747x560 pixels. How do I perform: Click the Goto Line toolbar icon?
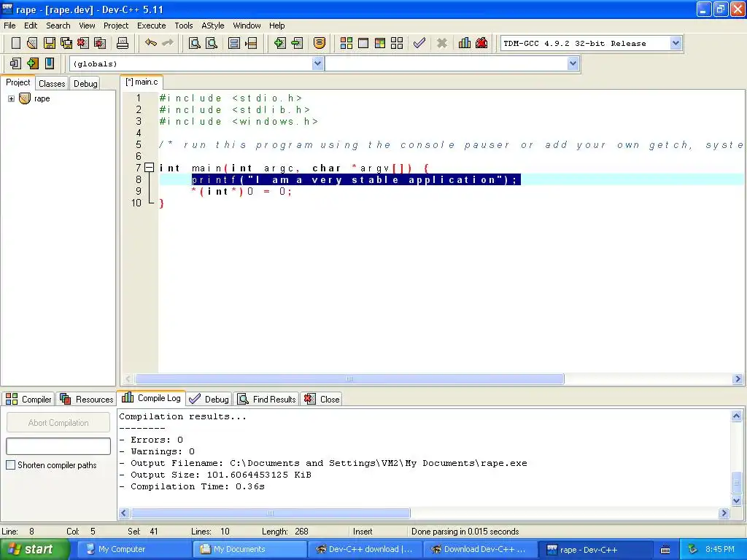[x=251, y=43]
